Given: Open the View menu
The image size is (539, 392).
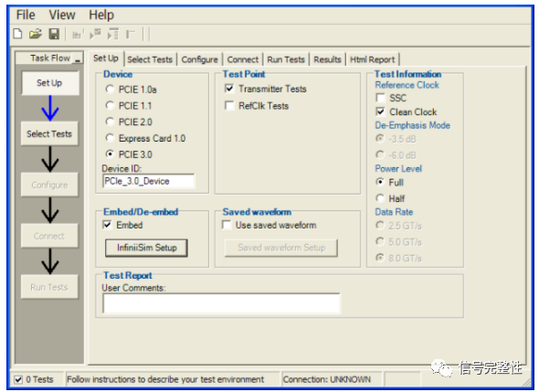Looking at the screenshot, I should tap(62, 15).
